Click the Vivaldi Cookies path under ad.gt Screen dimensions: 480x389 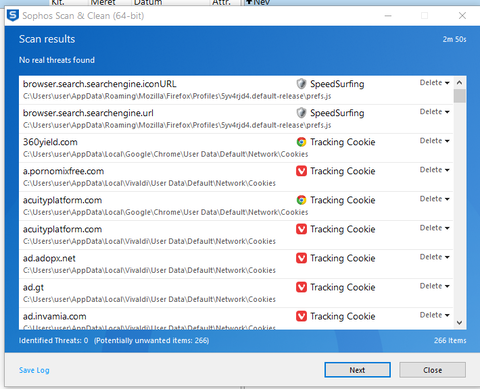pos(149,299)
